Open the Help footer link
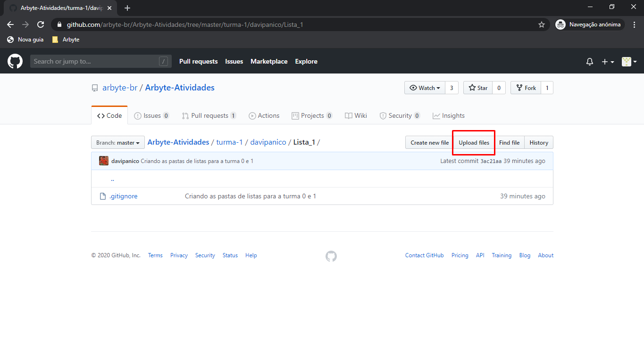This screenshot has height=343, width=644. 251,255
